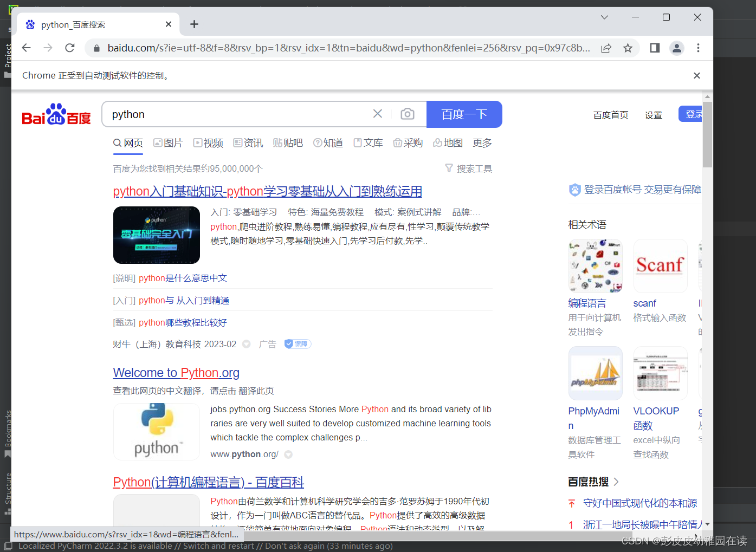Open python是什么意思中文 sublink
The image size is (756, 552).
(x=183, y=278)
